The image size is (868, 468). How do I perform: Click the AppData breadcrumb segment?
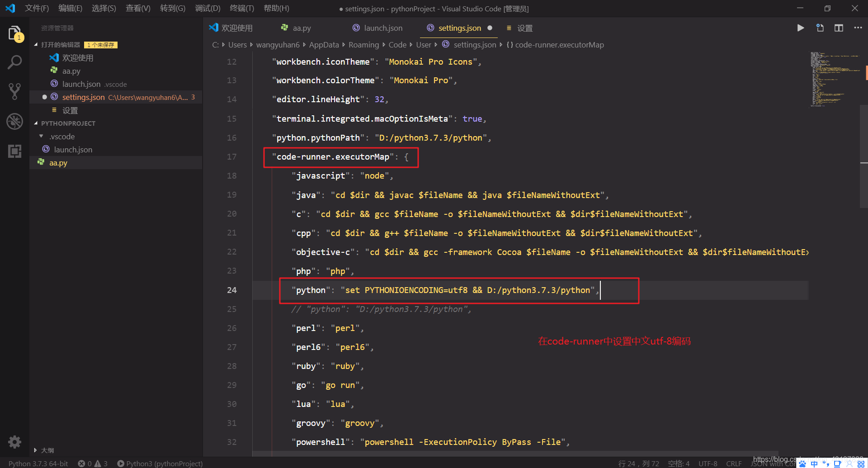click(324, 45)
